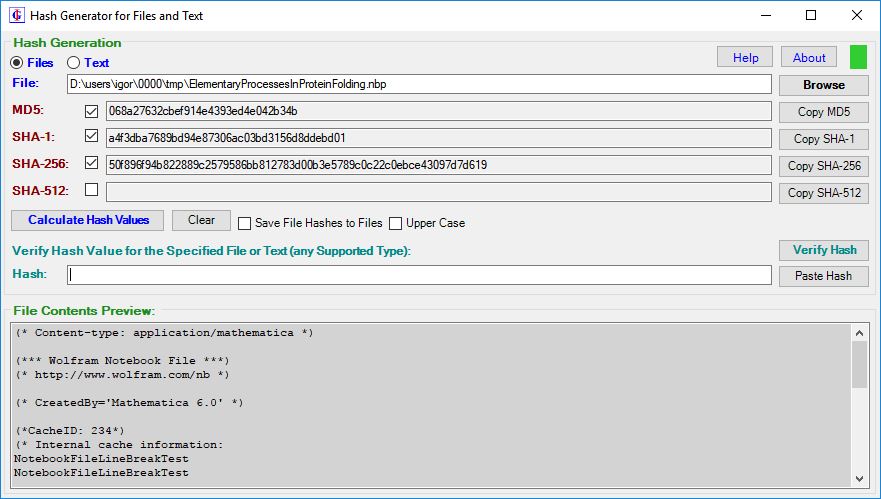
Task: Click the app icon in title bar
Action: [16, 15]
